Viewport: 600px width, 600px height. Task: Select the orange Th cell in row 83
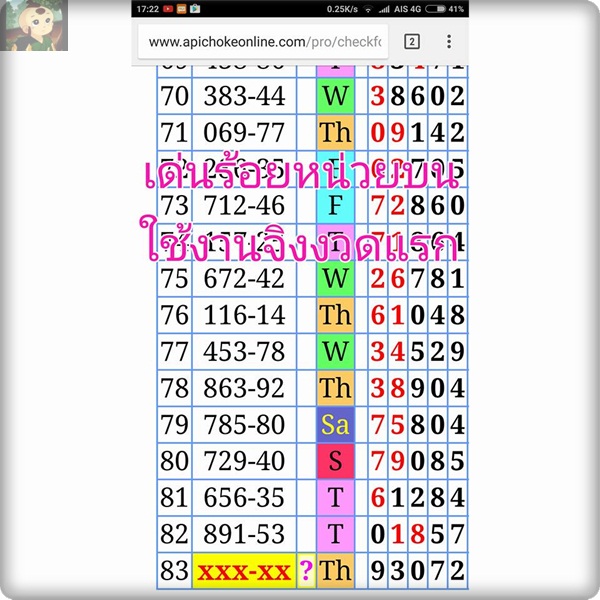(335, 571)
